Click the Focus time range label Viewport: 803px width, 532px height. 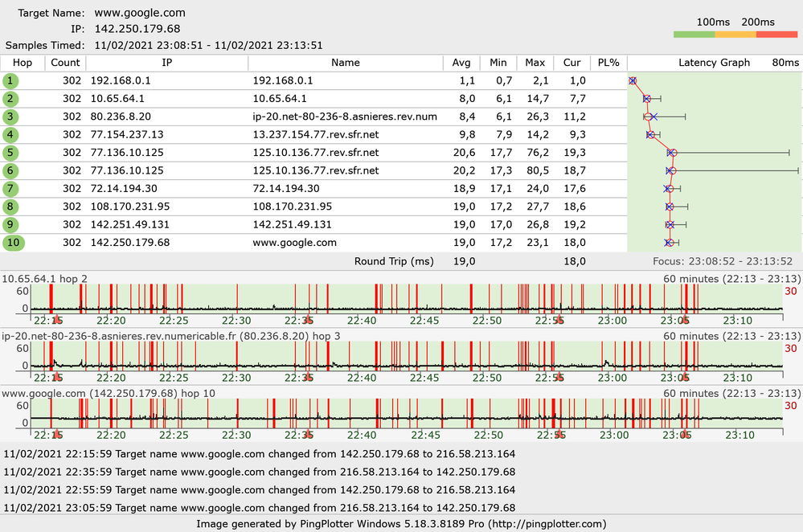723,261
